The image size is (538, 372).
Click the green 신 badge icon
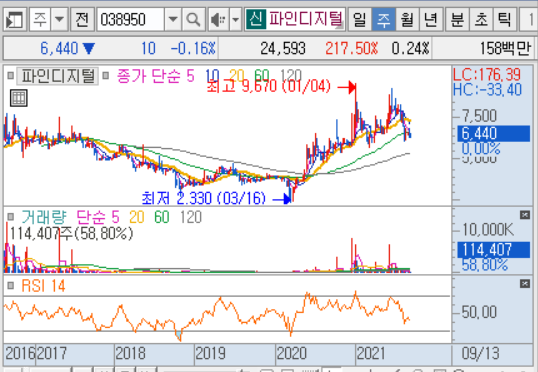(256, 19)
